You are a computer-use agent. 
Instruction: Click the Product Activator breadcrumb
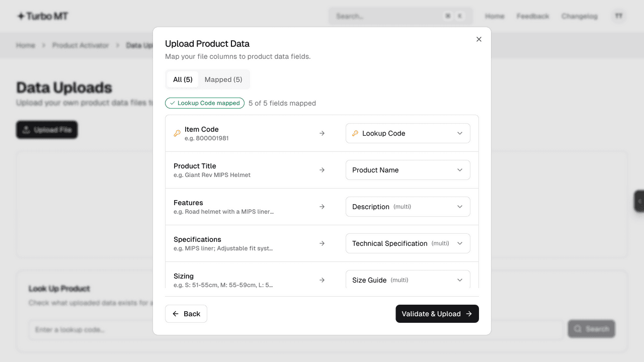(80, 45)
